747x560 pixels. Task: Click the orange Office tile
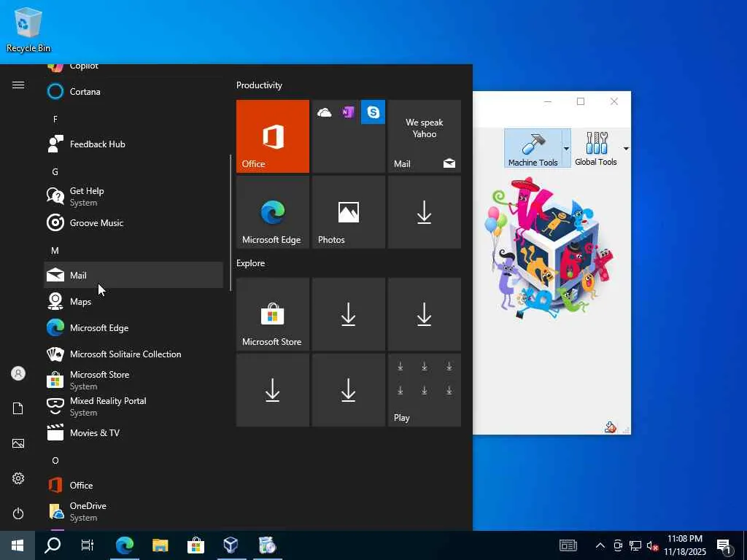click(273, 136)
